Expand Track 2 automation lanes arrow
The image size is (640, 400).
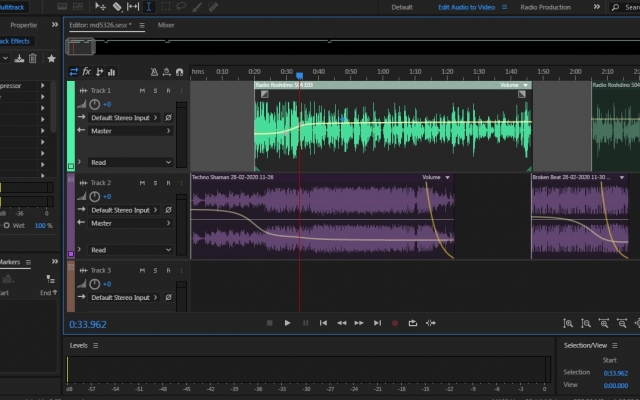[x=79, y=249]
